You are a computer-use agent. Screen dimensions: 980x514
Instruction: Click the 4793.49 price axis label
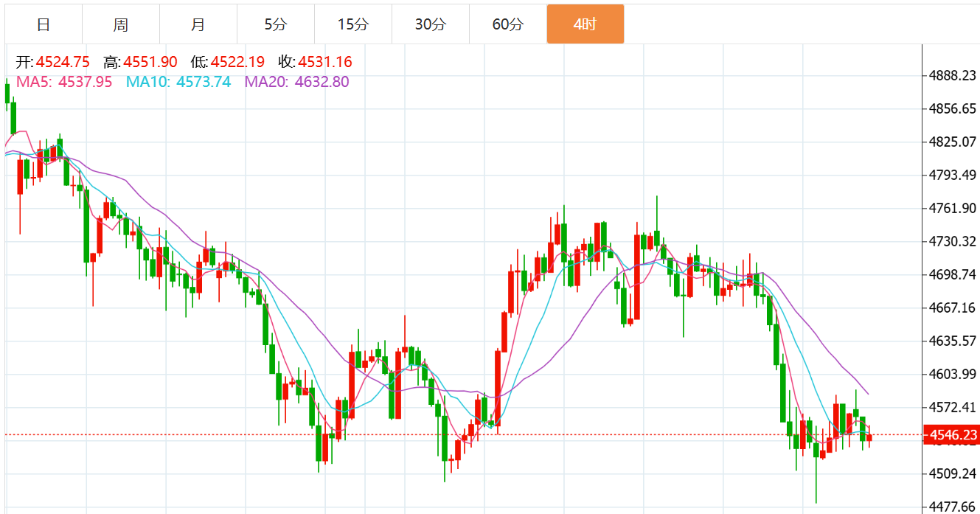coord(953,176)
